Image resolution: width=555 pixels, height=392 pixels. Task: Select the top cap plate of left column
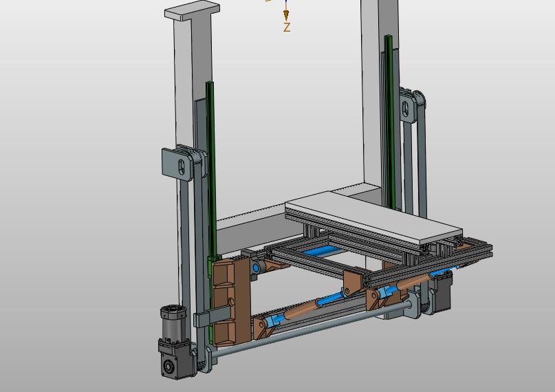tap(192, 10)
